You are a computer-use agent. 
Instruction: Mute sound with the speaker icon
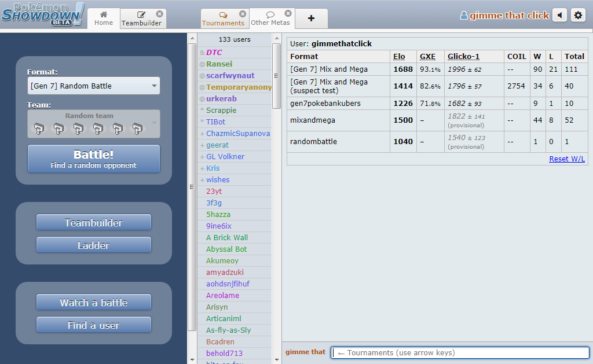[559, 16]
